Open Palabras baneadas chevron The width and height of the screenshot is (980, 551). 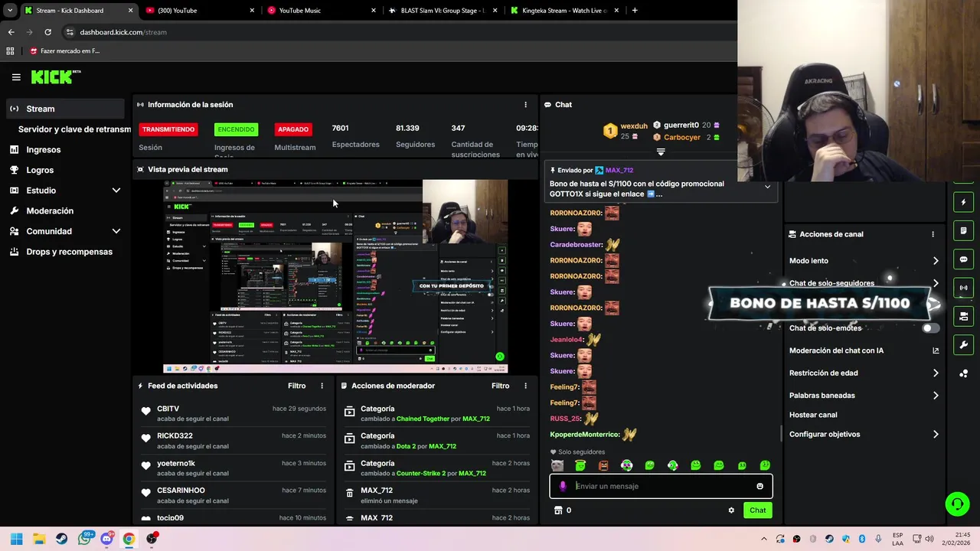pyautogui.click(x=936, y=396)
